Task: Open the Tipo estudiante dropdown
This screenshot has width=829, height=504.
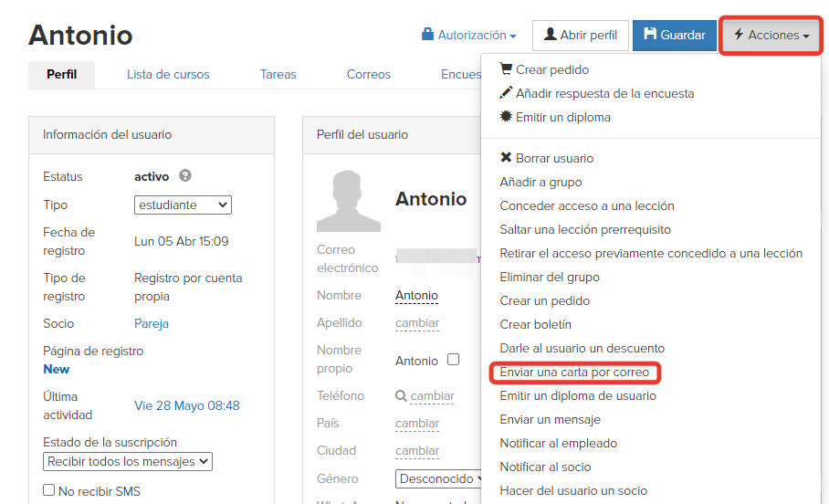Action: (x=183, y=205)
